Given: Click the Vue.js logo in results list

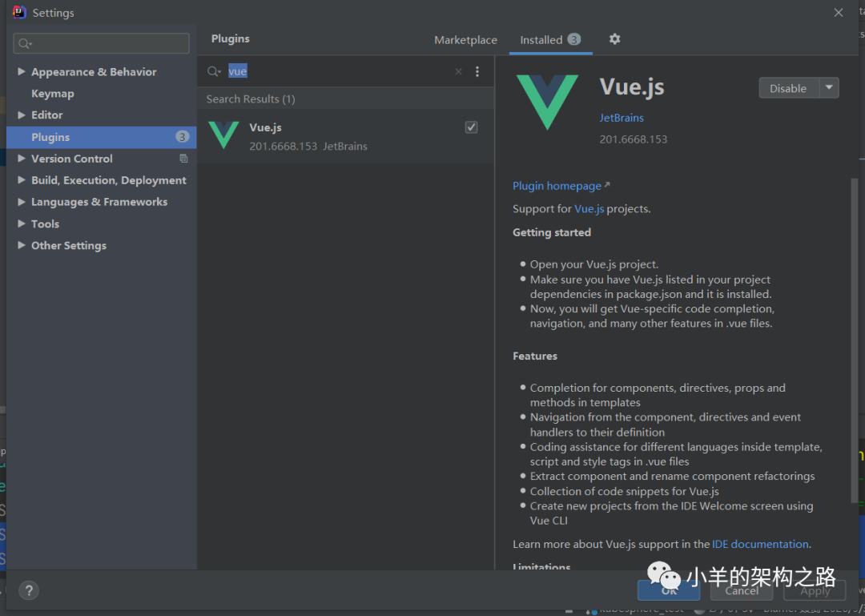Looking at the screenshot, I should click(x=223, y=135).
